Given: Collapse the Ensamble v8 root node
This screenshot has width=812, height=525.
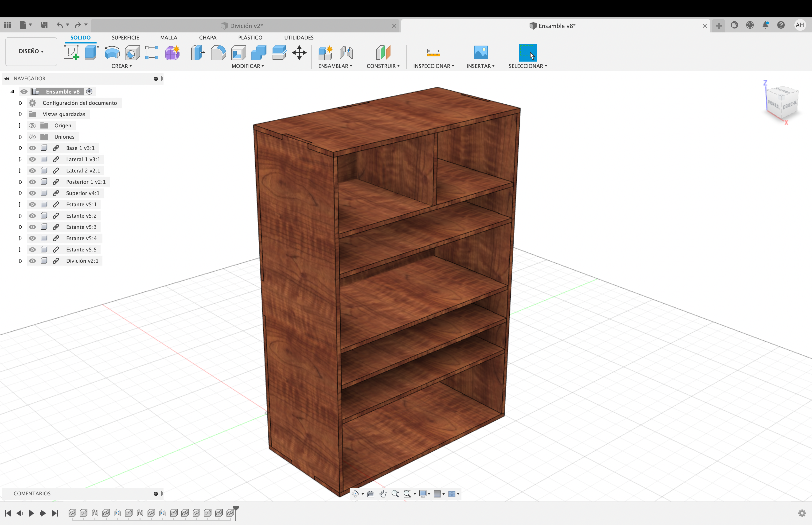Looking at the screenshot, I should tap(12, 92).
